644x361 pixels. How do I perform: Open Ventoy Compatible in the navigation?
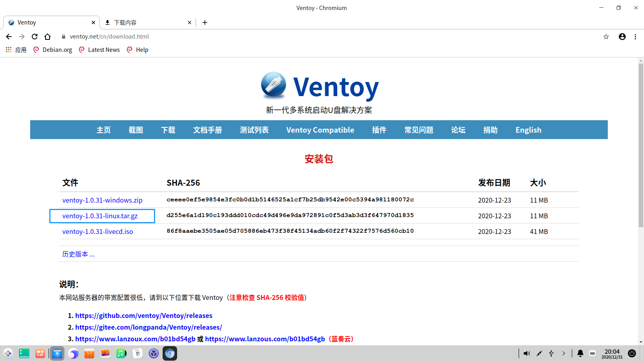click(x=320, y=130)
